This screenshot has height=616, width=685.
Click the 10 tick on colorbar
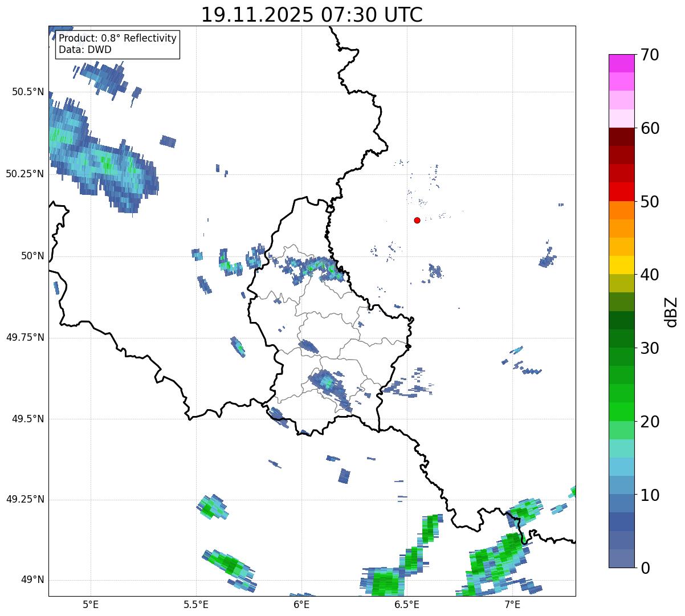pos(650,495)
